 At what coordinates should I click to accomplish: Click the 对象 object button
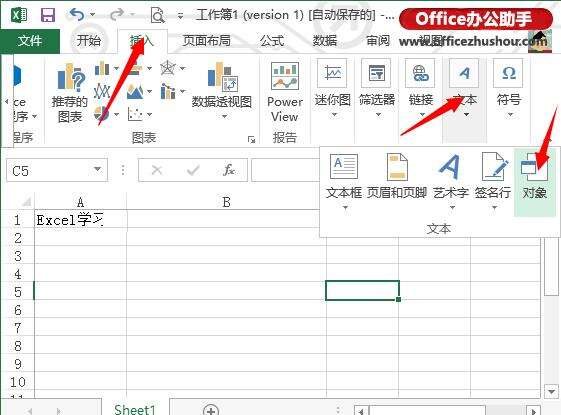pyautogui.click(x=535, y=182)
